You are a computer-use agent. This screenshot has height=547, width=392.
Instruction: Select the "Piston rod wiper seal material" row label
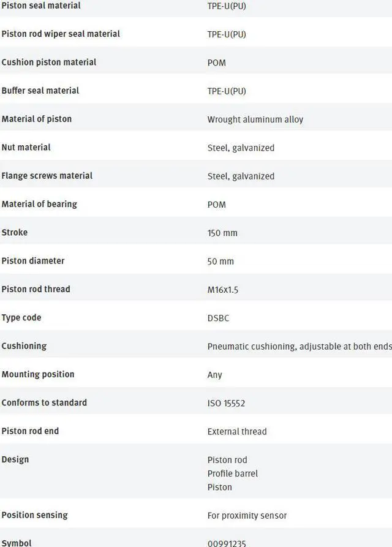tap(61, 34)
